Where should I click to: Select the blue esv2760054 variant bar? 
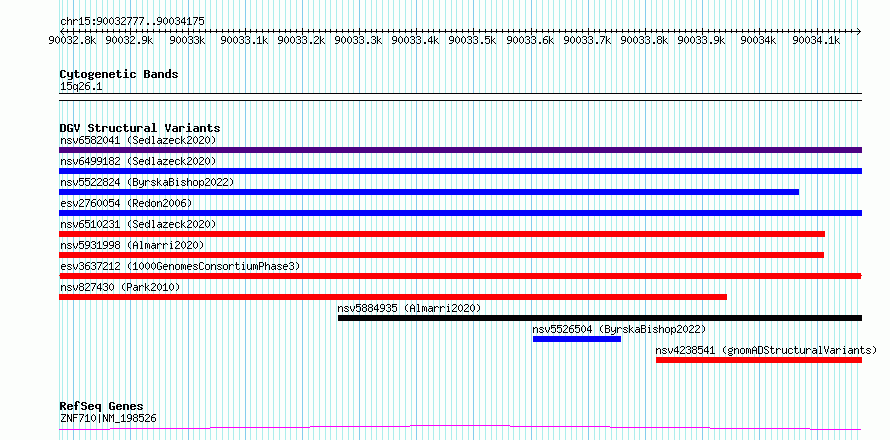pyautogui.click(x=460, y=213)
